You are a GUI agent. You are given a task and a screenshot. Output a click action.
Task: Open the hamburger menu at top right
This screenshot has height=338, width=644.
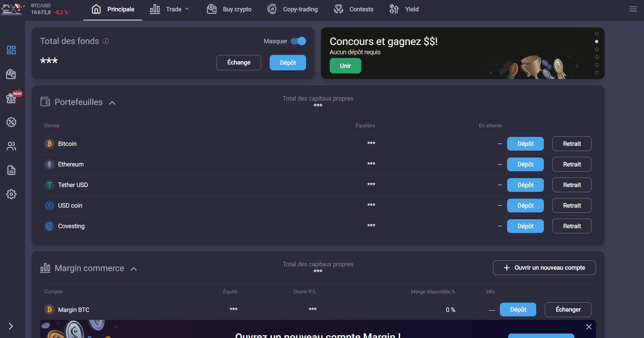click(x=633, y=9)
